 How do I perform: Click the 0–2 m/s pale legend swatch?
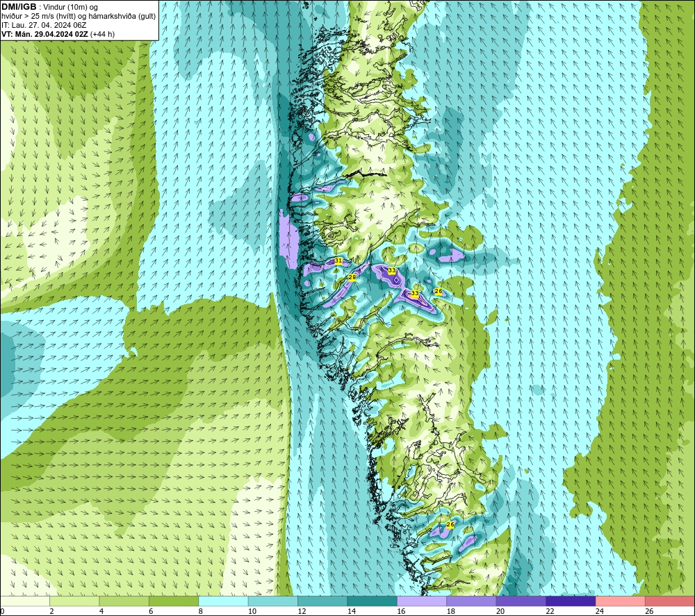[25, 601]
